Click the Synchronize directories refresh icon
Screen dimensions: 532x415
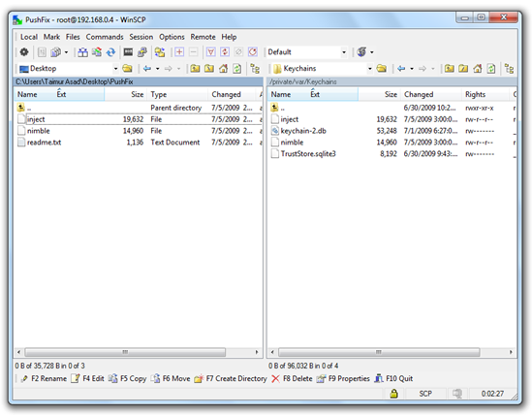coord(110,52)
